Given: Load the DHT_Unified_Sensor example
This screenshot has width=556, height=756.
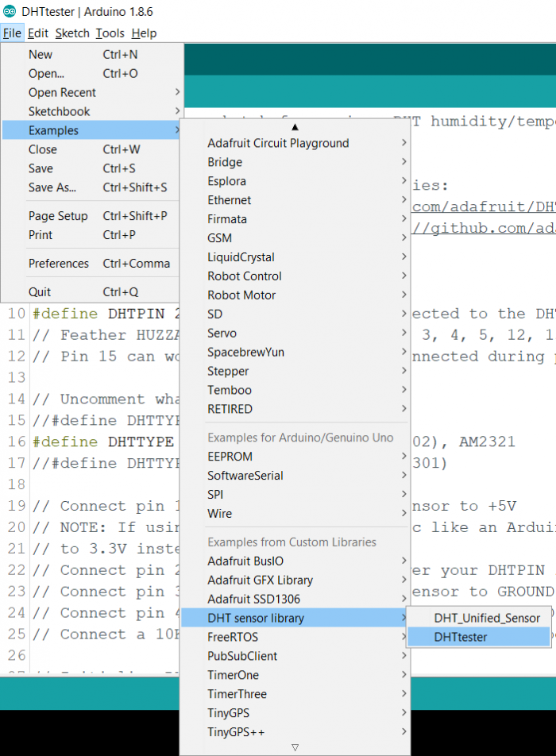Looking at the screenshot, I should (479, 618).
